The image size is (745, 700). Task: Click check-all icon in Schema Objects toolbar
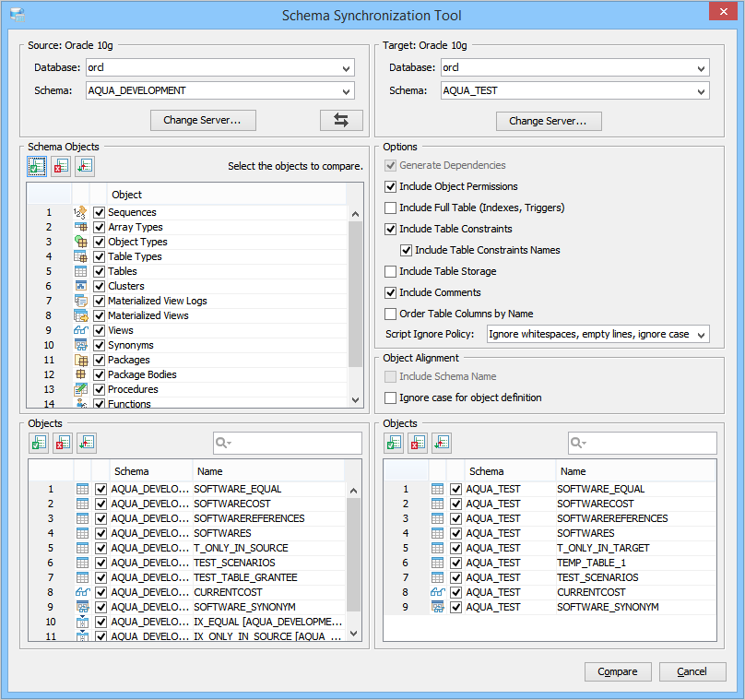pyautogui.click(x=37, y=166)
